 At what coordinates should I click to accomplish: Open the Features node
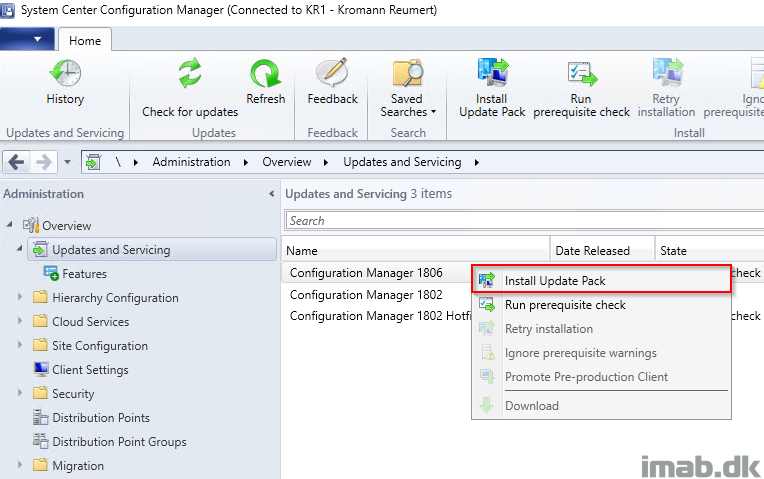coord(75,273)
